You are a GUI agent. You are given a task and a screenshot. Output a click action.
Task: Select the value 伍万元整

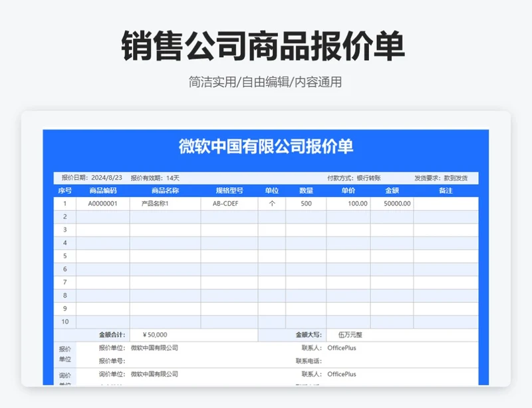[350, 335]
